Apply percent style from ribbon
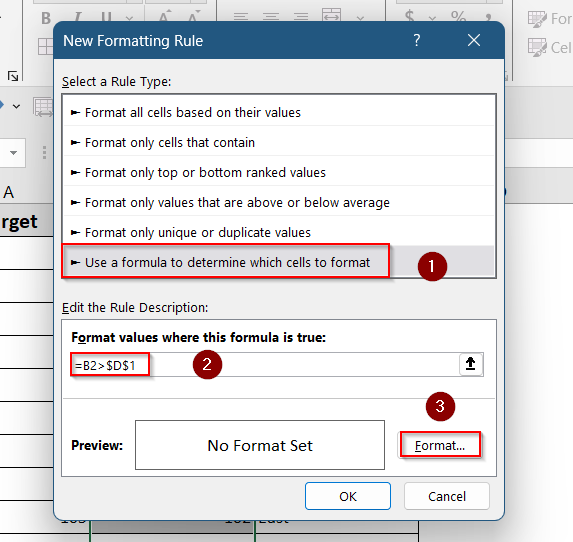Viewport: 573px width, 542px height. point(458,17)
